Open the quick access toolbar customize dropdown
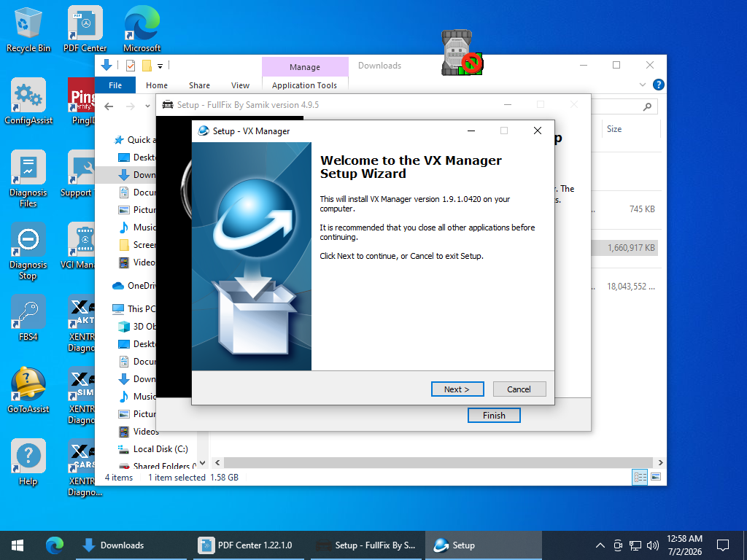Viewport: 747px width, 560px height. coord(160,66)
